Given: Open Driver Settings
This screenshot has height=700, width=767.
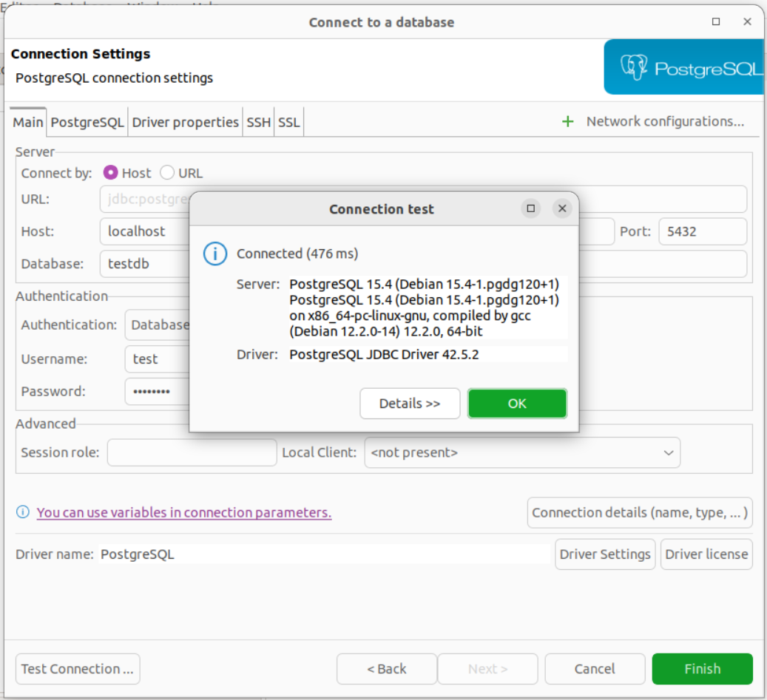Looking at the screenshot, I should [x=604, y=554].
